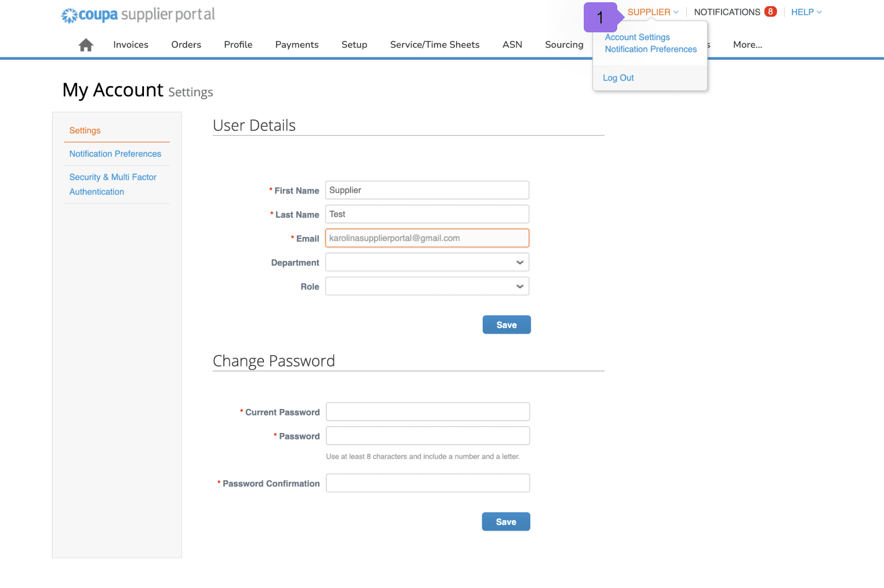Expand the SUPPLIER user menu
Screen dimensions: 884x588
pyautogui.click(x=653, y=12)
